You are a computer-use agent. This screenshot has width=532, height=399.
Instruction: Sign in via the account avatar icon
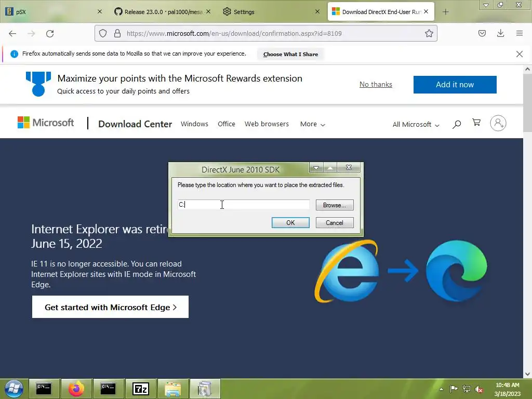coord(498,123)
